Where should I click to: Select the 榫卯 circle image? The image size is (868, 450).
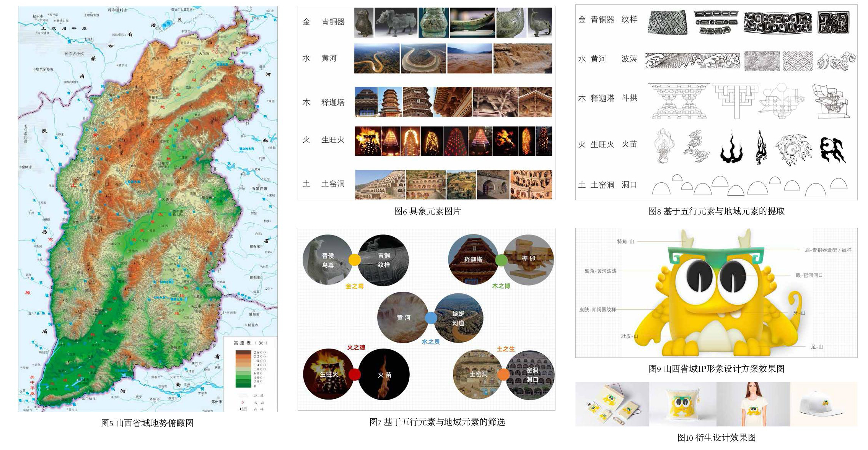click(x=528, y=260)
